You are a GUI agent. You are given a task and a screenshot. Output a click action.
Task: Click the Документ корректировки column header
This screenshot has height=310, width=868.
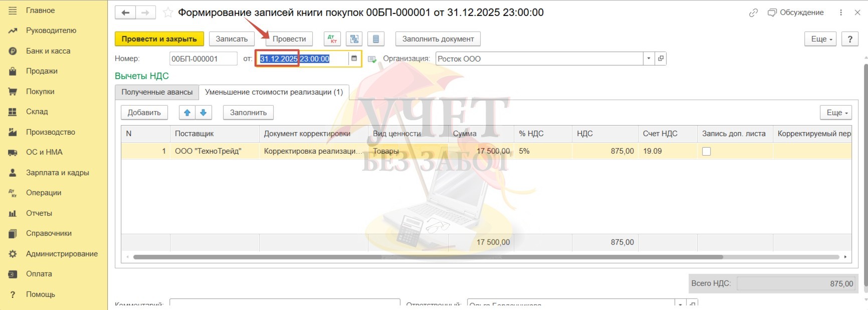coord(313,134)
